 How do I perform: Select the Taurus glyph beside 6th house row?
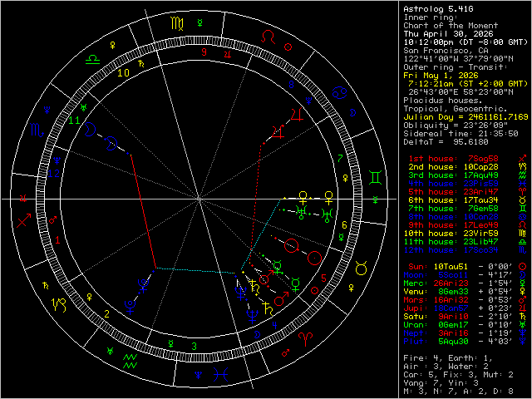[x=523, y=200]
